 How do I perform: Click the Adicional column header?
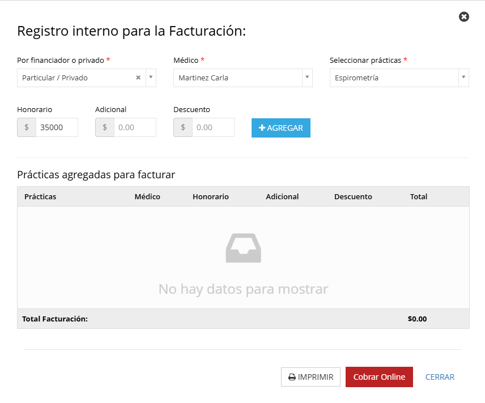[x=282, y=197]
